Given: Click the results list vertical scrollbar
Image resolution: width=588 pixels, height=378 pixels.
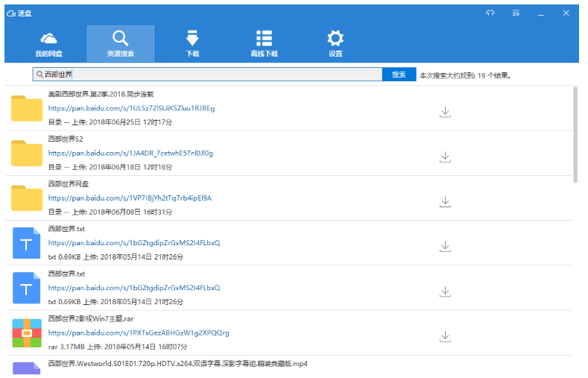Looking at the screenshot, I should [x=575, y=134].
